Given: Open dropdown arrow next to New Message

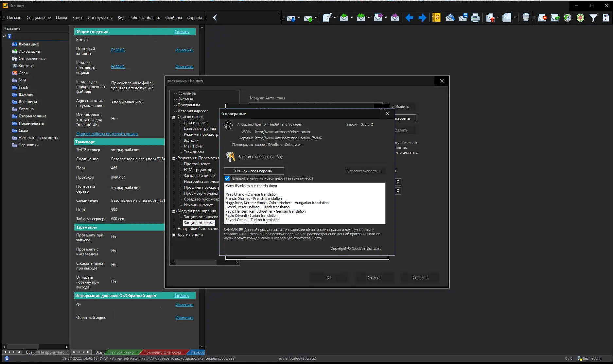Looking at the screenshot, I should click(335, 18).
